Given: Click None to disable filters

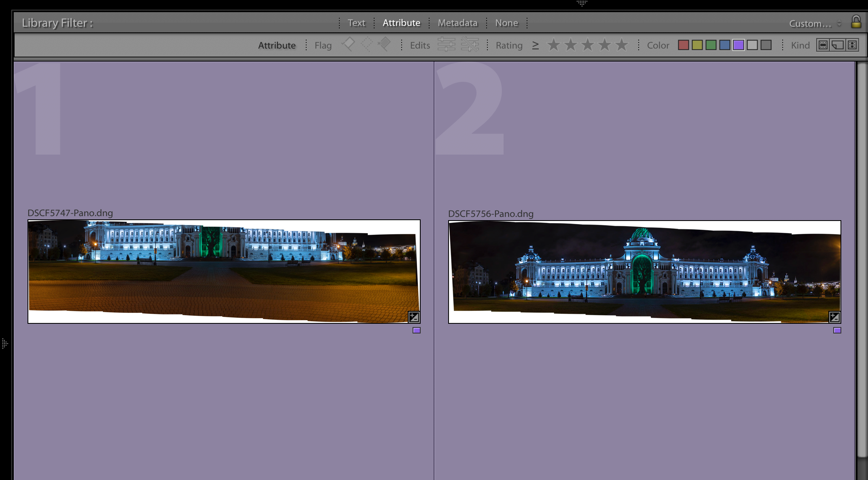Looking at the screenshot, I should tap(506, 23).
